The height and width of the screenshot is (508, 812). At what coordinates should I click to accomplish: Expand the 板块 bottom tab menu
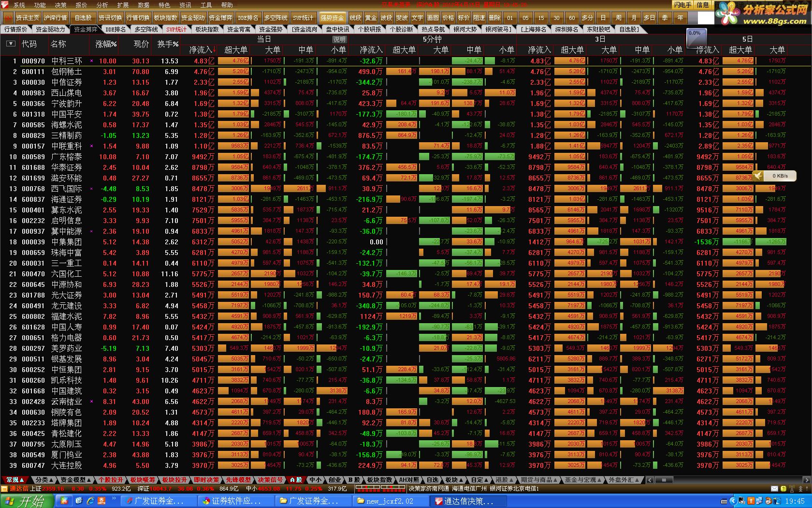click(x=454, y=479)
